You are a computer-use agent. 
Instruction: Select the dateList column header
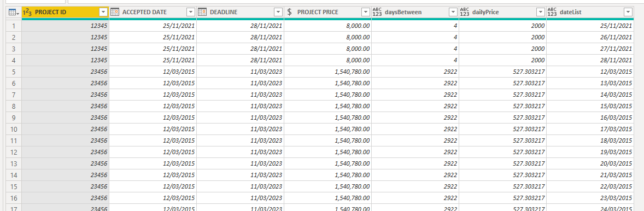(x=590, y=13)
